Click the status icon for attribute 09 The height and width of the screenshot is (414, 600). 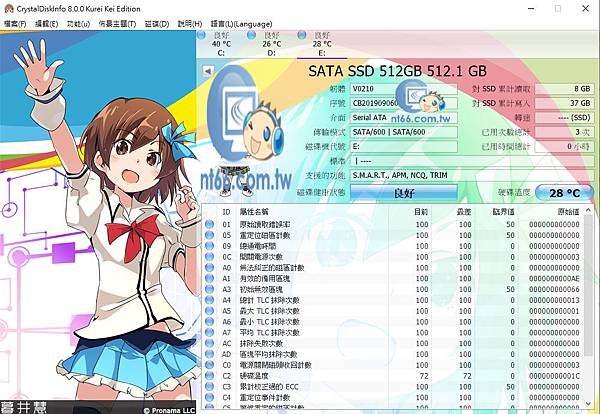pyautogui.click(x=209, y=246)
